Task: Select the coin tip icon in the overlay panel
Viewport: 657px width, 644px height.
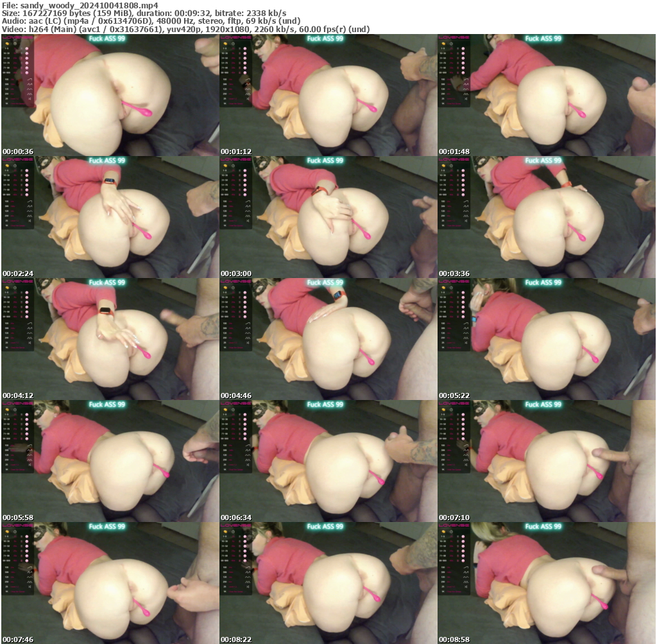Action: [7, 44]
